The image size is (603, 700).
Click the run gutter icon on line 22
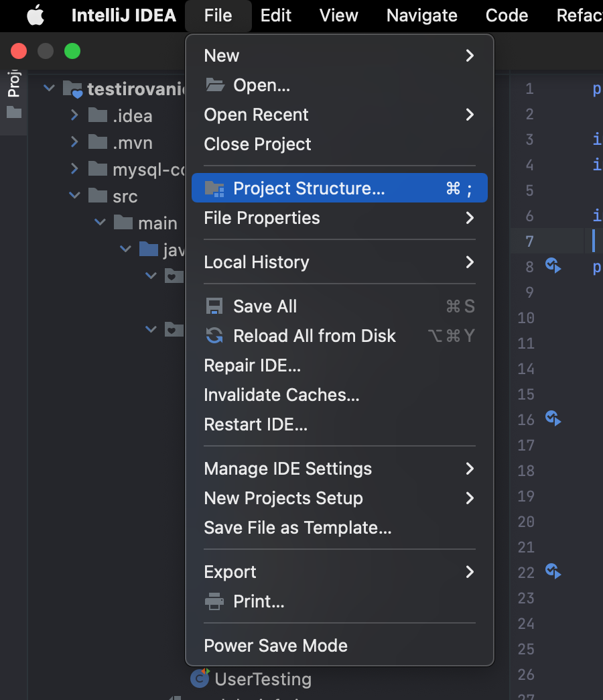tap(553, 572)
